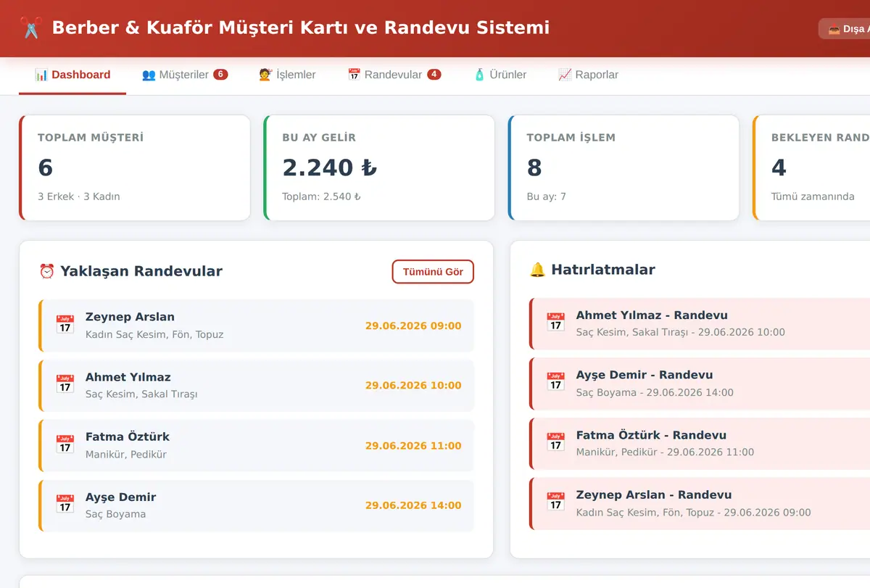Click 'Zeynep Arslan - Randevu' reminder title

click(654, 495)
